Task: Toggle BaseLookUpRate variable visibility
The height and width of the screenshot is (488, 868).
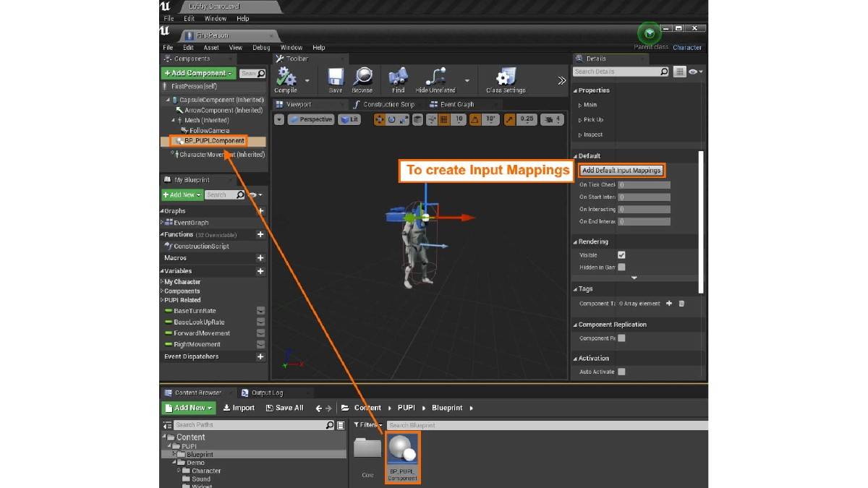Action: point(260,322)
